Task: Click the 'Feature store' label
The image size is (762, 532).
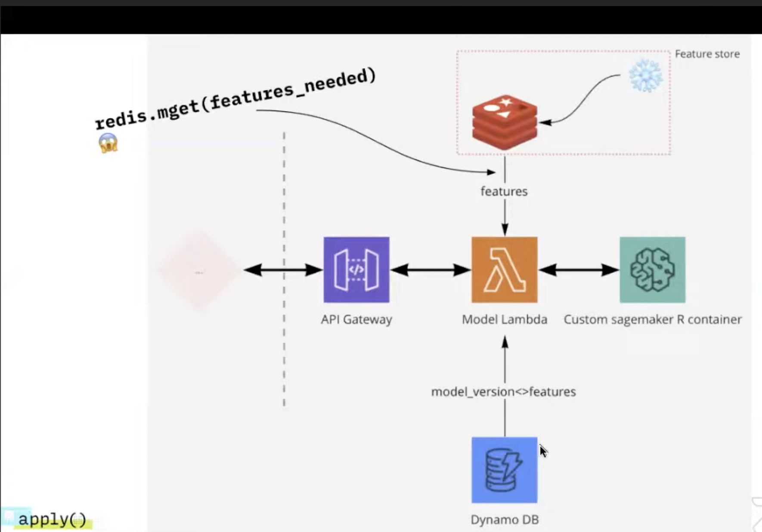Action: 707,54
